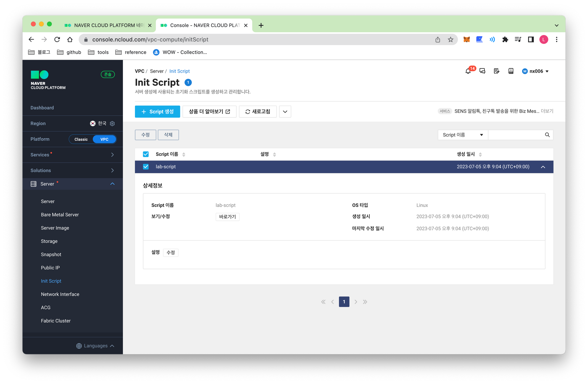Click the search magnifier icon
Viewport: 588px width, 384px height.
point(547,135)
